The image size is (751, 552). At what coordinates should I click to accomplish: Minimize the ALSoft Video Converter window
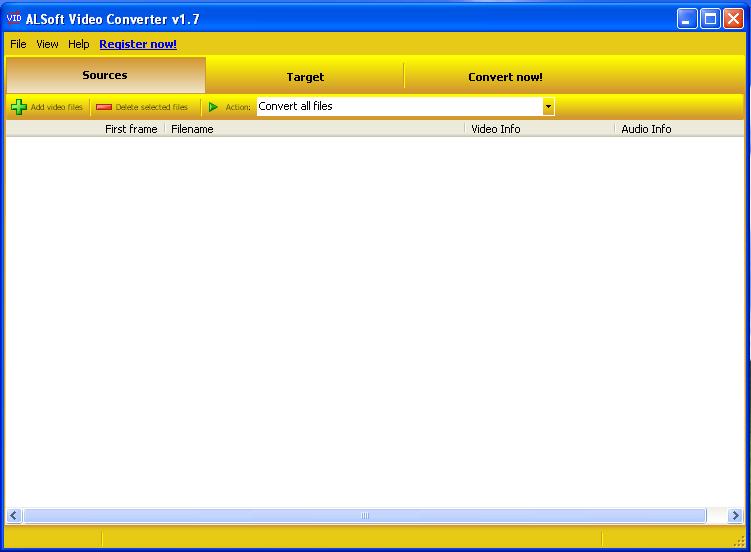coord(687,19)
